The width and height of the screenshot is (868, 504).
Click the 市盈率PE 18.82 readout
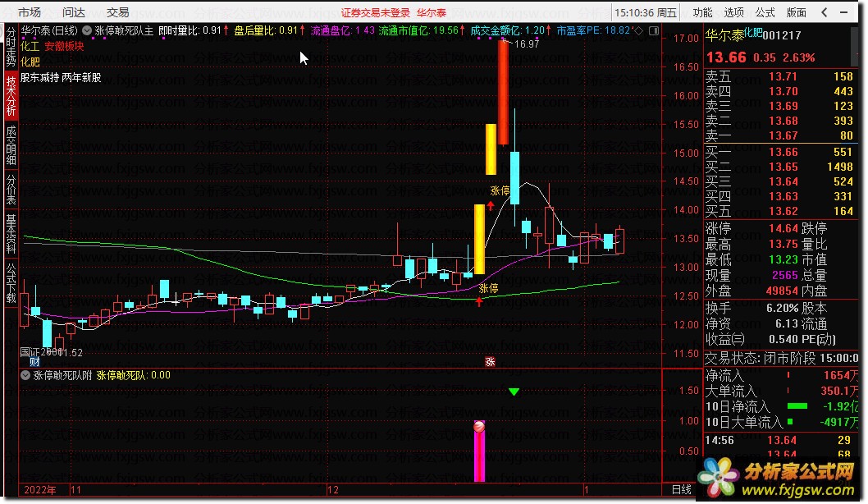595,30
